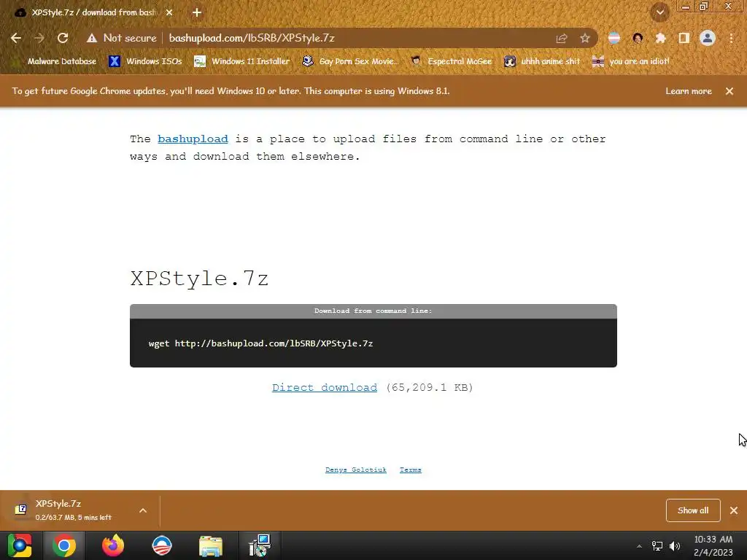The width and height of the screenshot is (747, 560).
Task: Bookmark this page with the star
Action: (x=585, y=38)
